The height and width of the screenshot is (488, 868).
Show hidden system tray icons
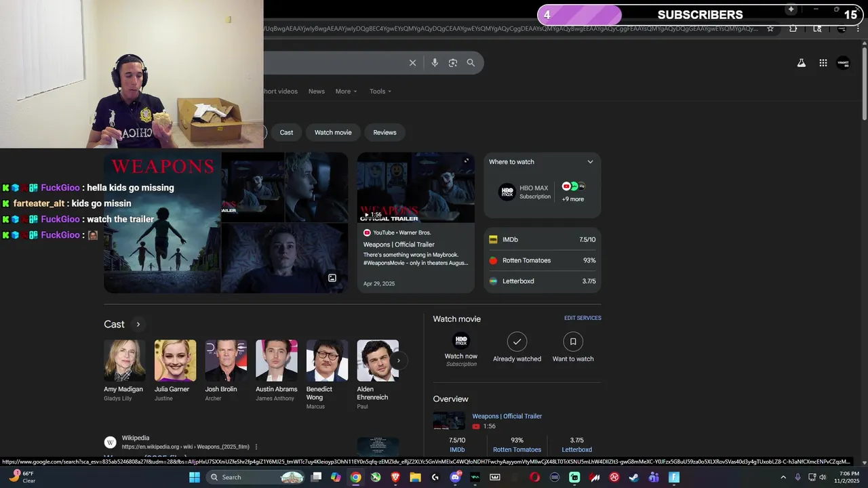point(783,477)
